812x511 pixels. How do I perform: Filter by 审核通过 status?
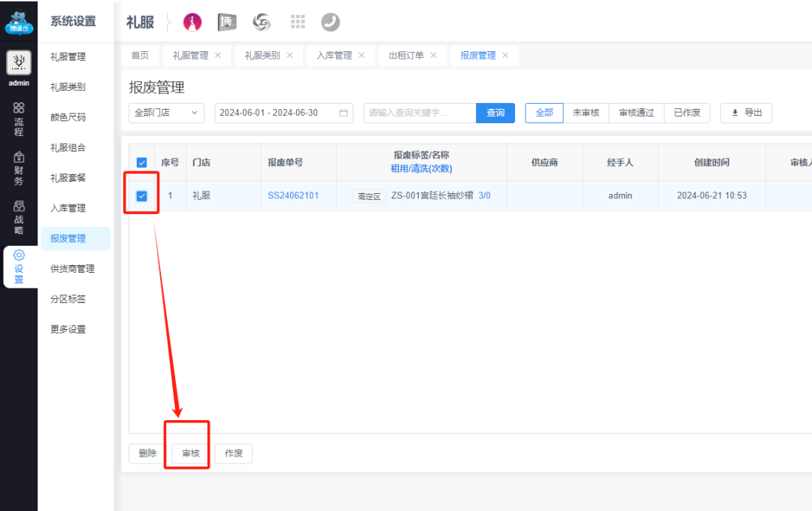click(637, 113)
